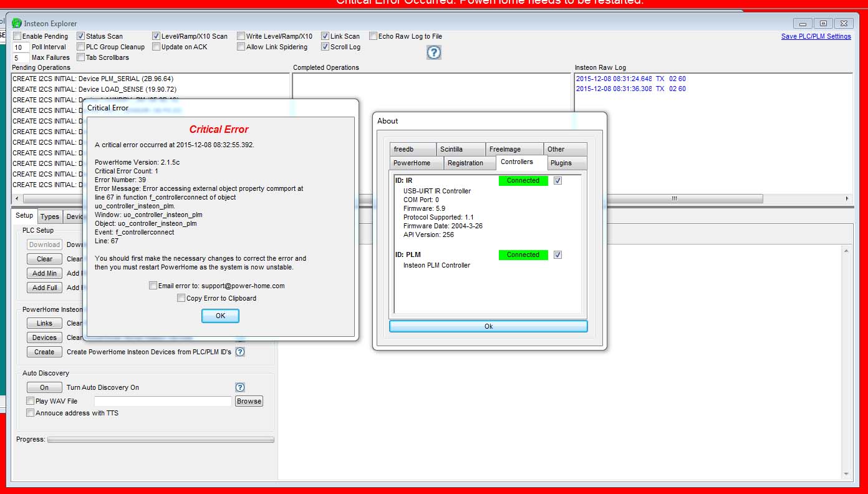Screen dimensions: 868x494
Task: Dismiss the Critical Error dialog with OK
Action: [x=220, y=316]
